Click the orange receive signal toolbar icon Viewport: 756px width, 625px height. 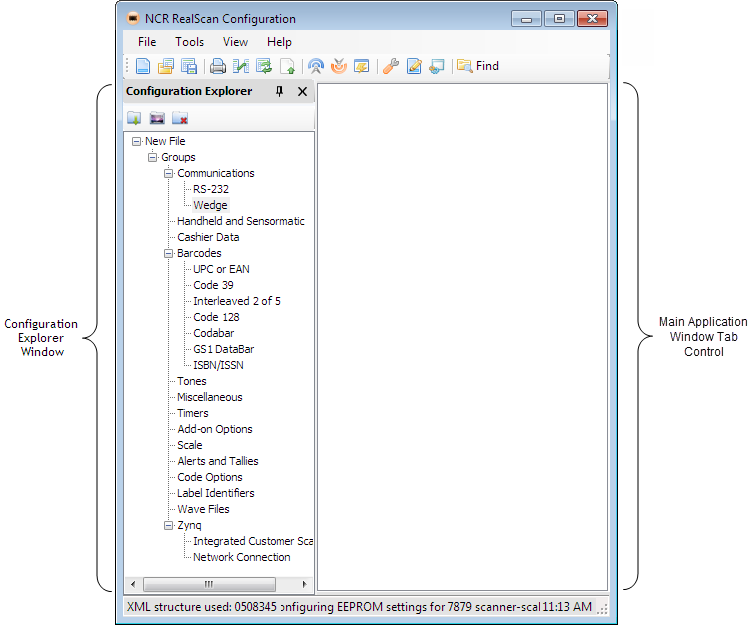(339, 66)
